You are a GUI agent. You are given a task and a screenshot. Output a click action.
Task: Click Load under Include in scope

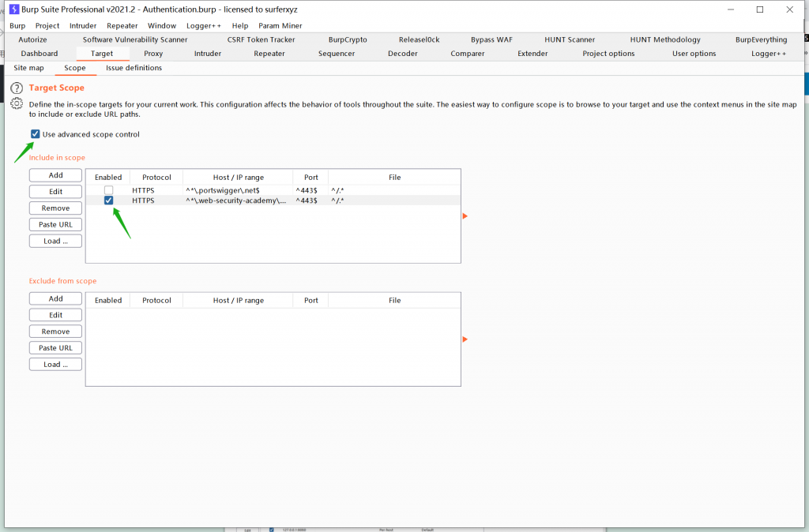click(x=56, y=242)
